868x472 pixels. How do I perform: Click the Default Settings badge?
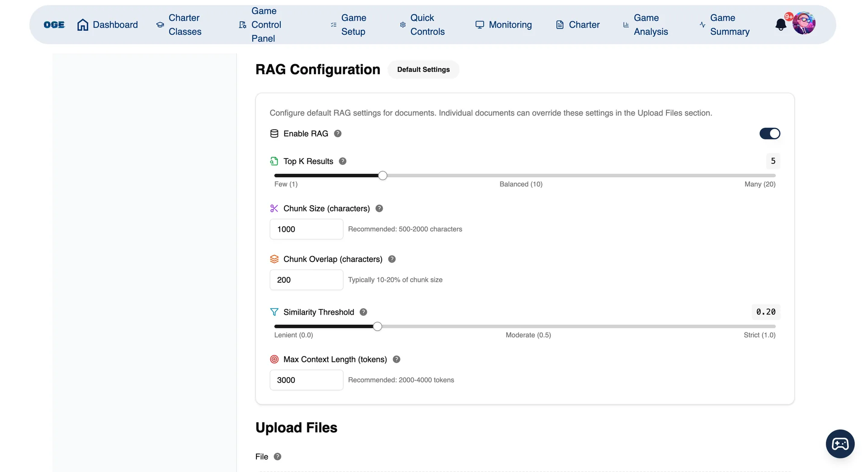tap(424, 70)
